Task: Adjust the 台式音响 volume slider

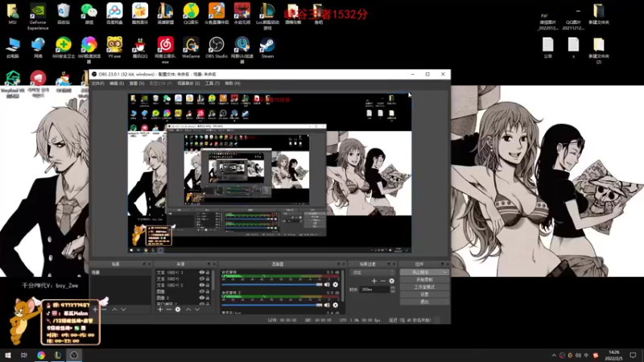Action: [272, 285]
